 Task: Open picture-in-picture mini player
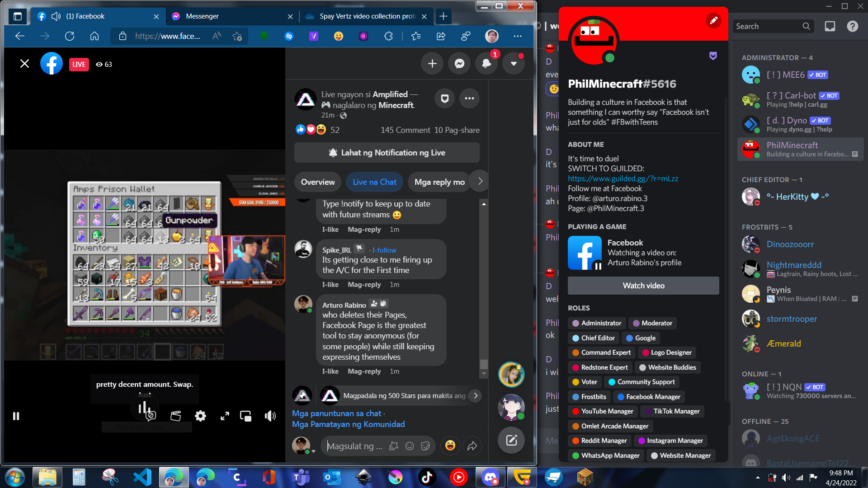click(x=245, y=416)
